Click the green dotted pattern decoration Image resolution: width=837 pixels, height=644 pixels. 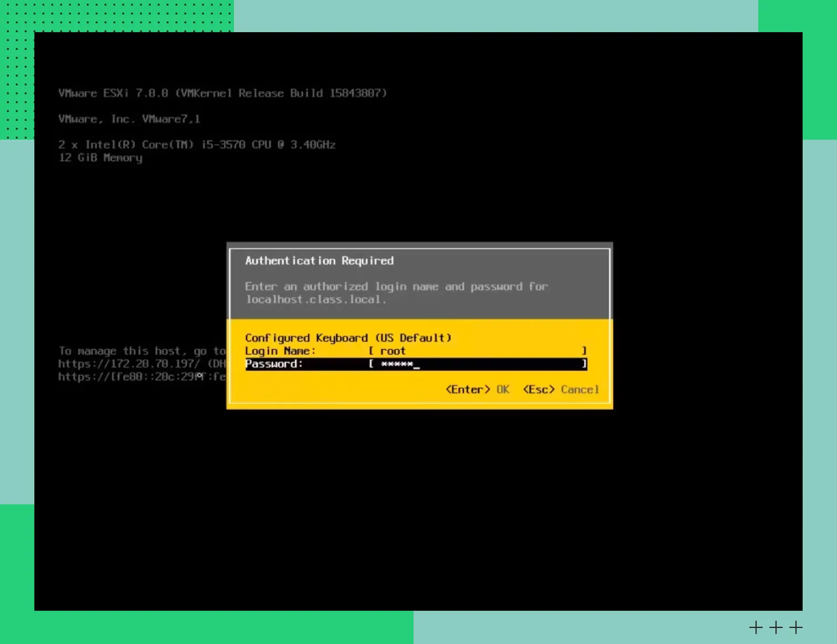[116, 16]
